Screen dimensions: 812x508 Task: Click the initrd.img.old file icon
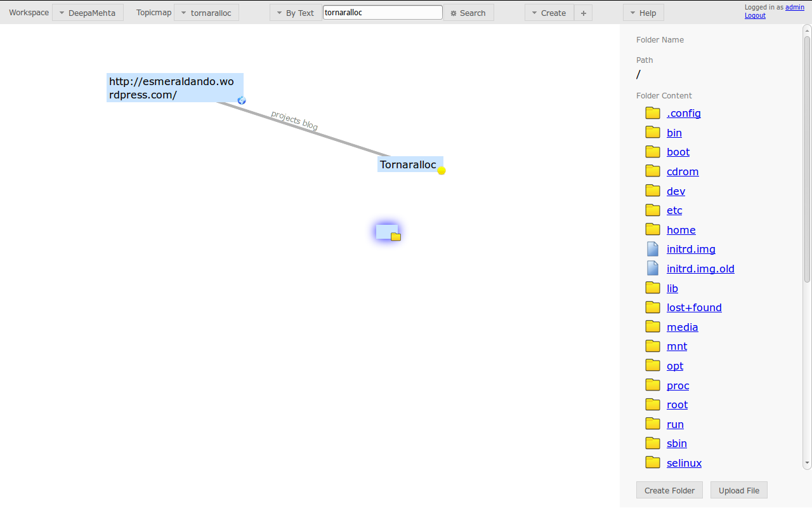pos(653,268)
